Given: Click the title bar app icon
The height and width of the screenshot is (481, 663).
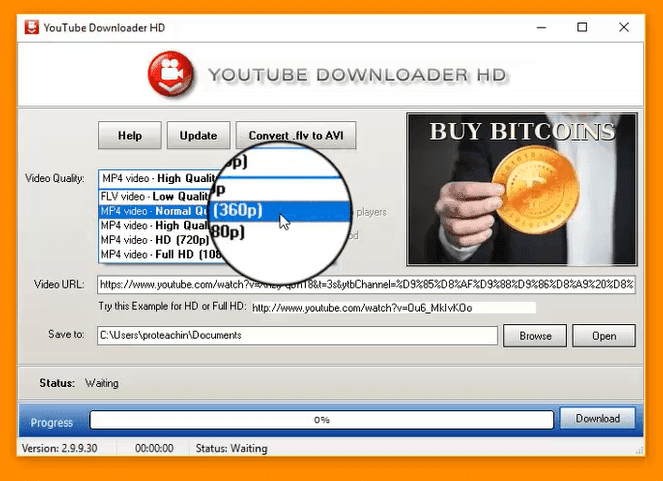Looking at the screenshot, I should (x=32, y=27).
